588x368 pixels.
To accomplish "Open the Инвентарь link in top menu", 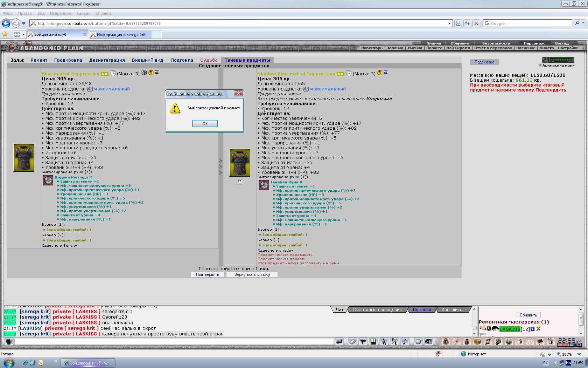I will pyautogui.click(x=372, y=48).
